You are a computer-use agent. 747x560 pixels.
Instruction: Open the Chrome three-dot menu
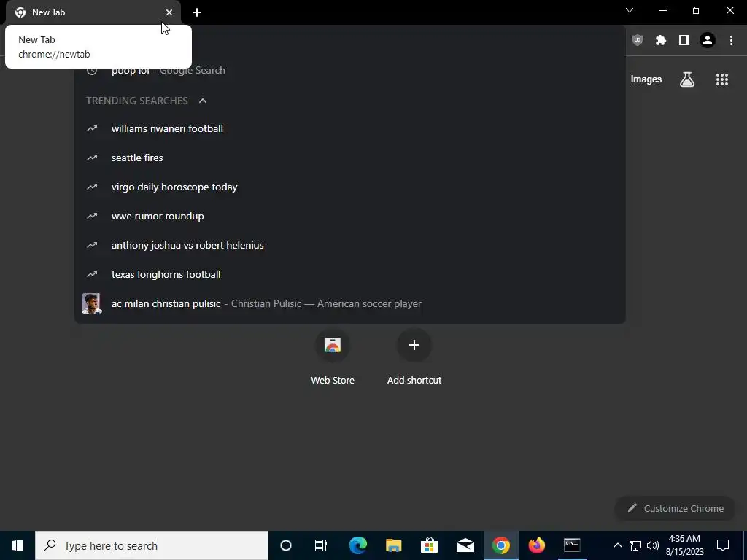(x=731, y=41)
